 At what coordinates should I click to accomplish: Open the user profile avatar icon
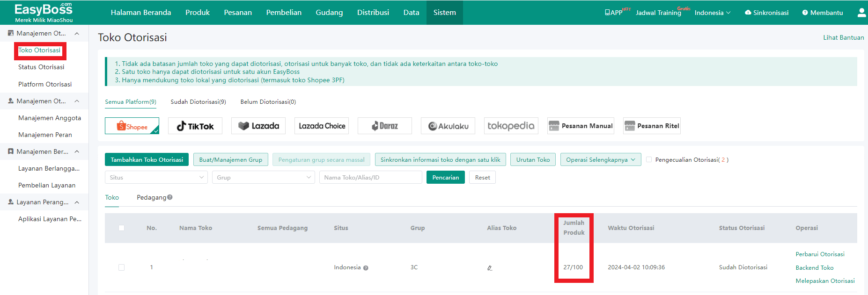click(x=861, y=13)
